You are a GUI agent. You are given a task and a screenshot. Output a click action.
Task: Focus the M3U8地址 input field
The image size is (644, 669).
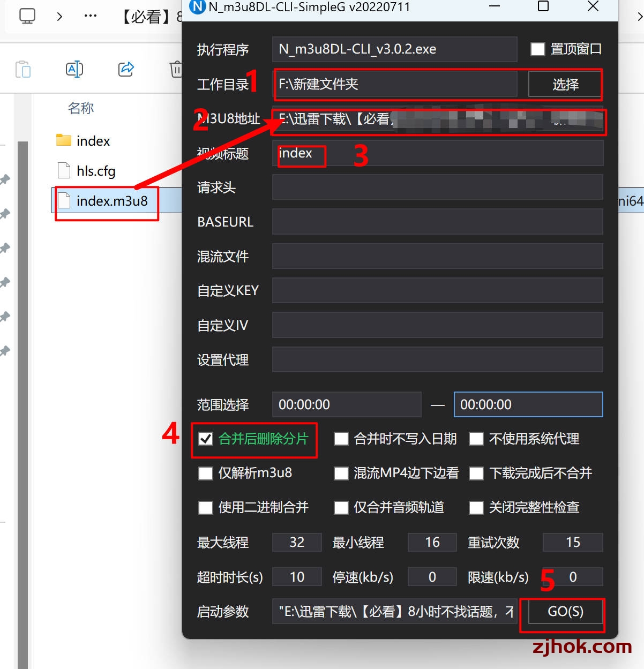pyautogui.click(x=438, y=119)
